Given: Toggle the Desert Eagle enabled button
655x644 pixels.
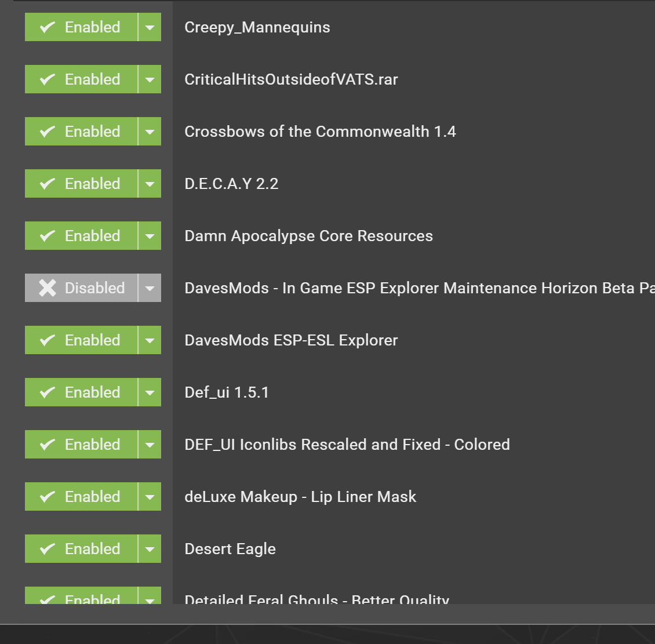Looking at the screenshot, I should 81,549.
